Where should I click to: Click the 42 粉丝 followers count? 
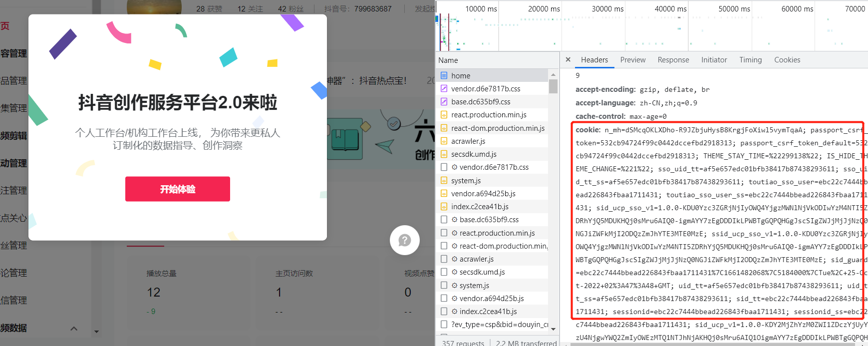coord(290,8)
